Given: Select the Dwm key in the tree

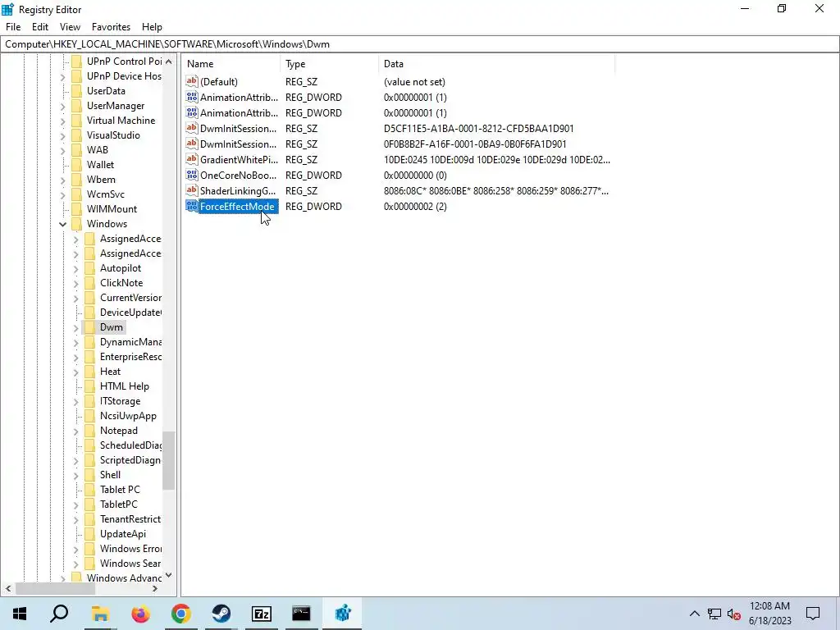Looking at the screenshot, I should 112,326.
